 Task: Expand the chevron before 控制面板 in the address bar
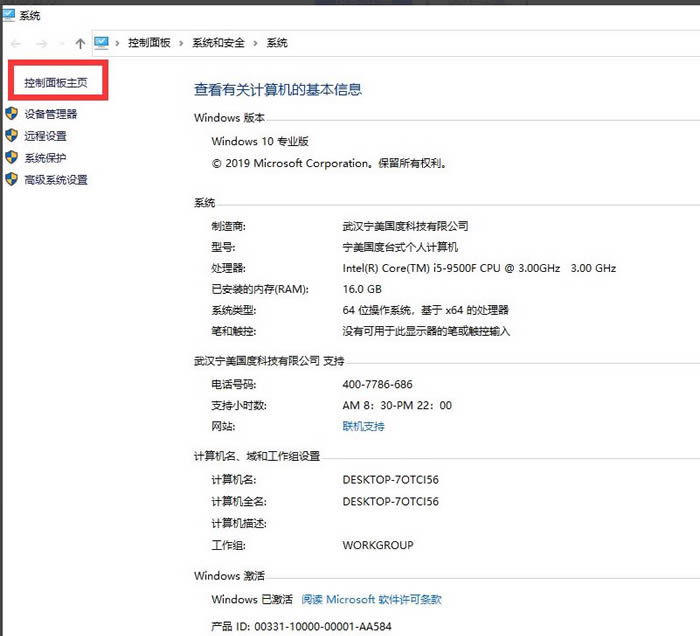(118, 43)
